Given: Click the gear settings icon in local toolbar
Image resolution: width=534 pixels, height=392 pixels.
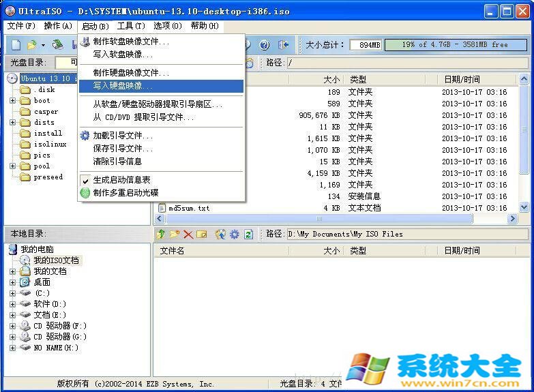Looking at the screenshot, I should coord(234,234).
